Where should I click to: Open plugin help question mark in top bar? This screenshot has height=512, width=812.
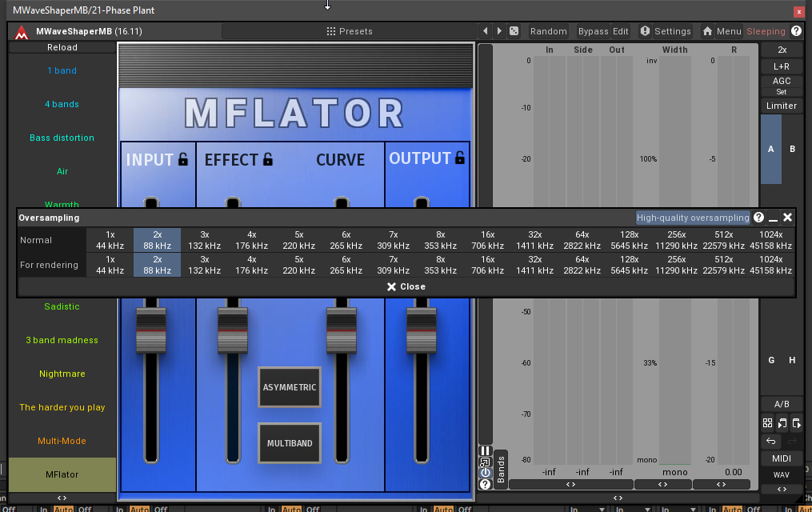click(797, 31)
